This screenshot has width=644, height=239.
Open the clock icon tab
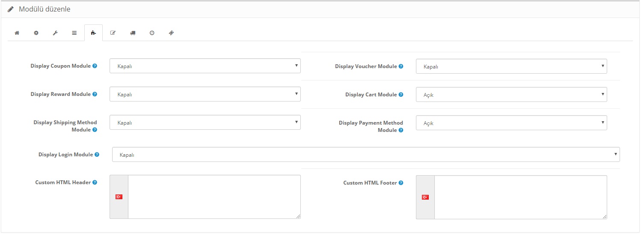(x=152, y=33)
